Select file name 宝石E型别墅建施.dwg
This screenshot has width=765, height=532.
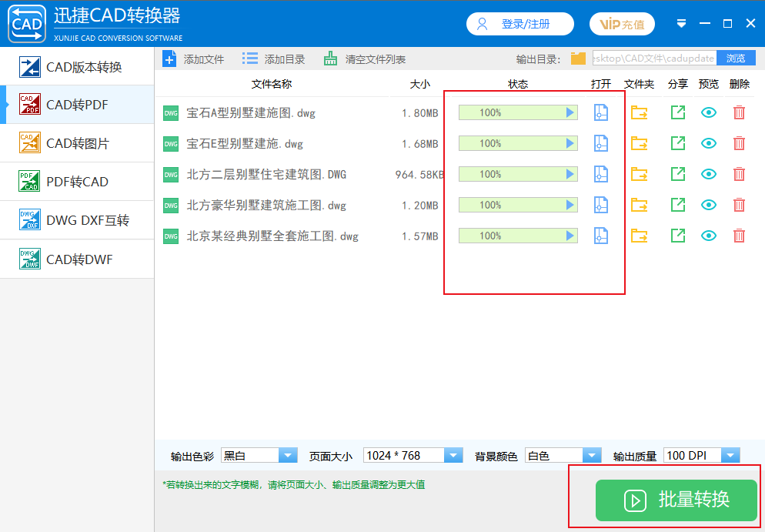coord(245,144)
